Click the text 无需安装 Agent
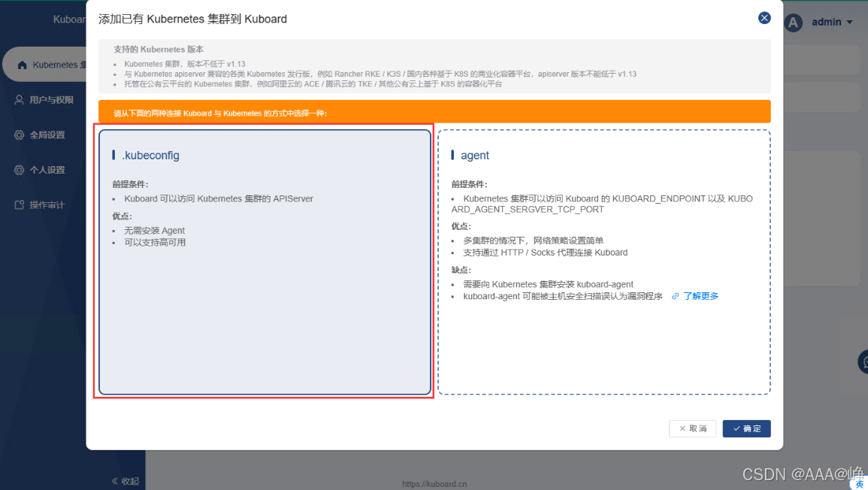The image size is (868, 490). pyautogui.click(x=155, y=230)
